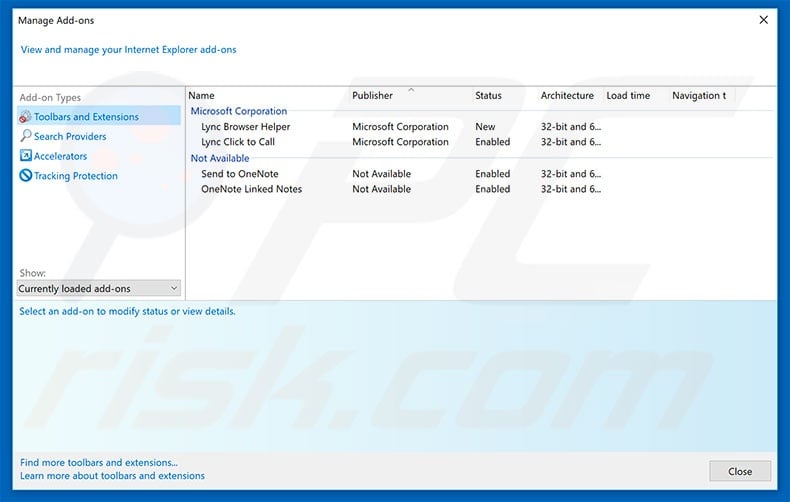Click the architecture value of Lync Browser Helper
This screenshot has height=502, width=790.
click(571, 127)
